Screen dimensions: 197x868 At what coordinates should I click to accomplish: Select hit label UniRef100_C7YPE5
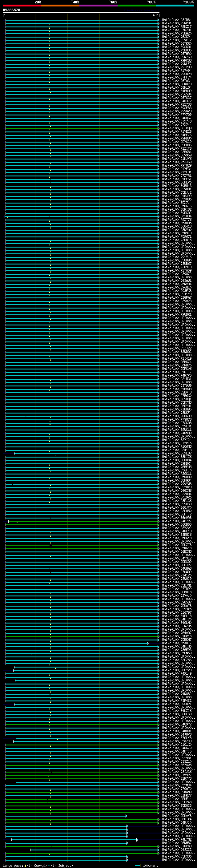coord(177,443)
